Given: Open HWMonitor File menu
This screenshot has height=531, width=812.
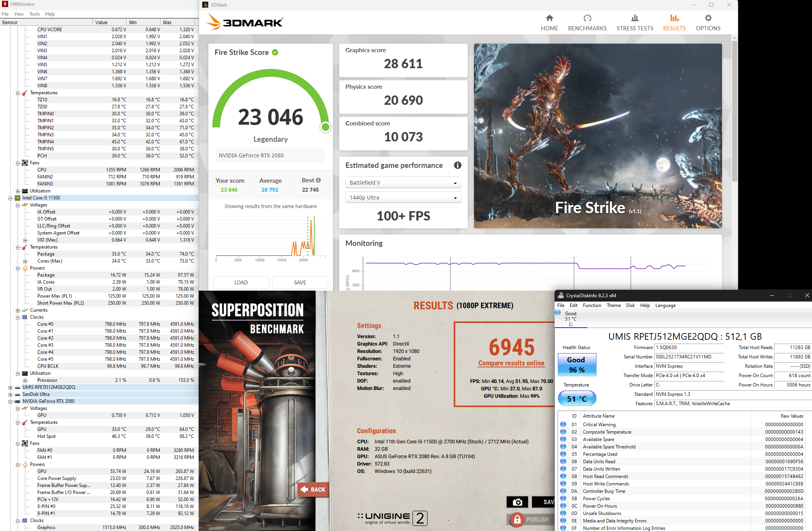Looking at the screenshot, I should [5, 14].
